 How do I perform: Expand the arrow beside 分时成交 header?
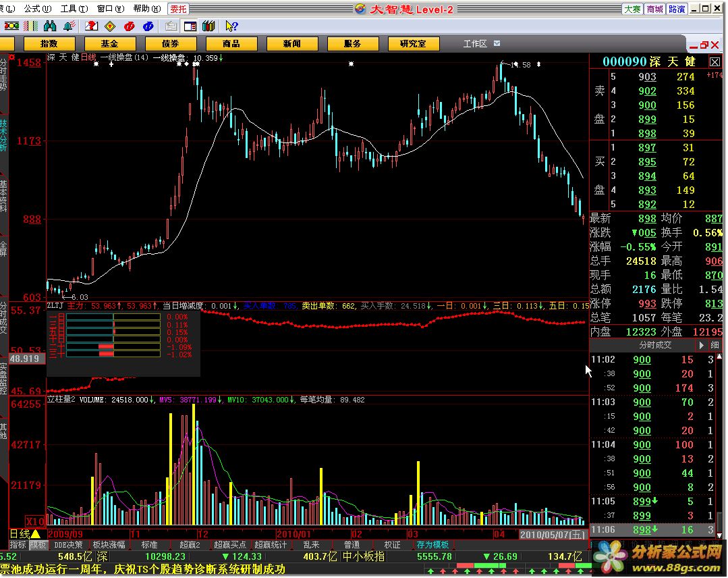702,345
